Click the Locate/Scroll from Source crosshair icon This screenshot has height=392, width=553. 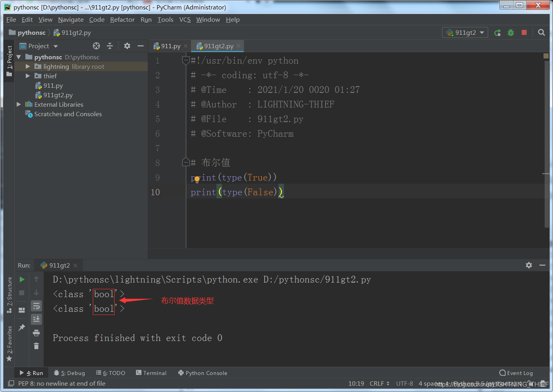[96, 46]
